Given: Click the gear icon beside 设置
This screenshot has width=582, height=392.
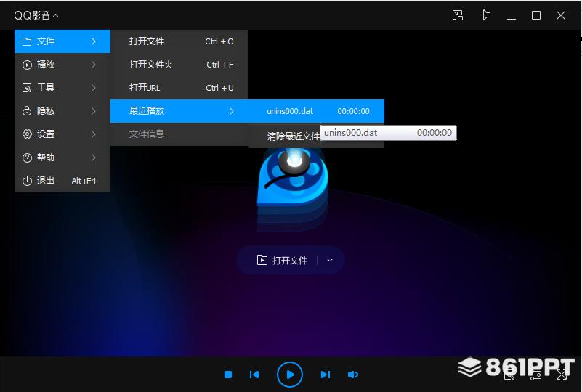Looking at the screenshot, I should click(27, 134).
